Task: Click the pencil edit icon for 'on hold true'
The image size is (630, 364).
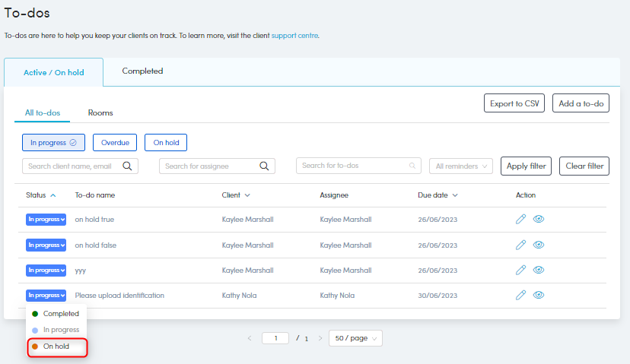Action: 520,220
